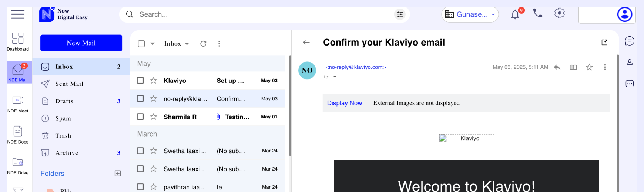Go back from the open email

pos(306,42)
